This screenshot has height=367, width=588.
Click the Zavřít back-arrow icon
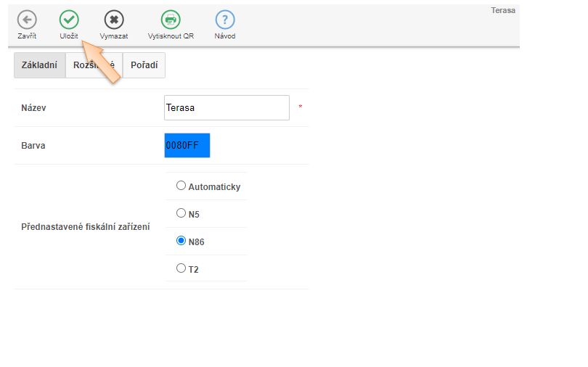tap(27, 20)
